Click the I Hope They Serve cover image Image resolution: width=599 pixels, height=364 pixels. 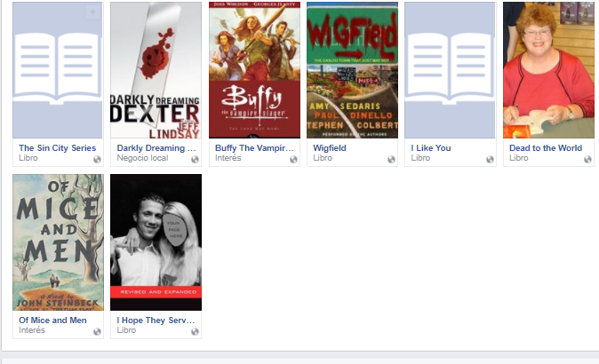point(156,242)
